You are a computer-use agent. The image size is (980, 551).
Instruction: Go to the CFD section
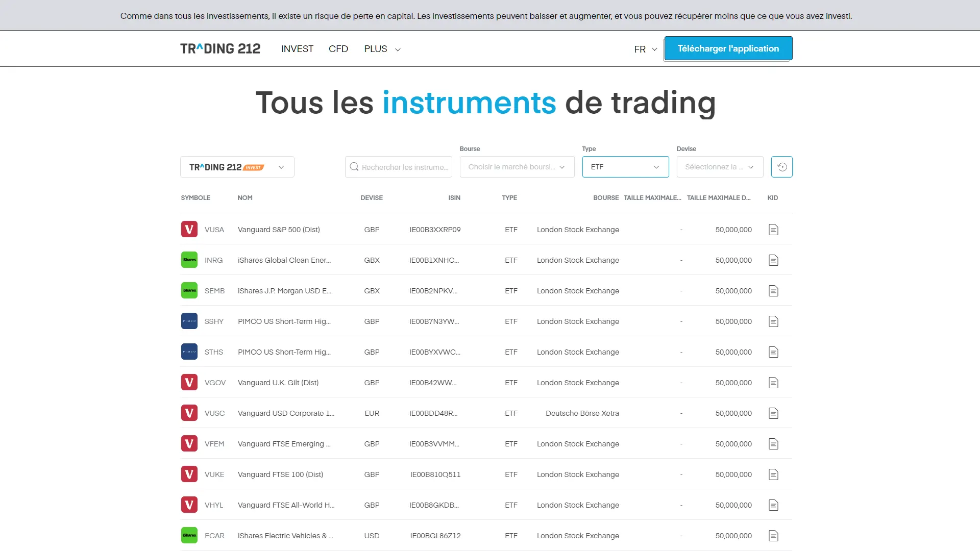[338, 49]
